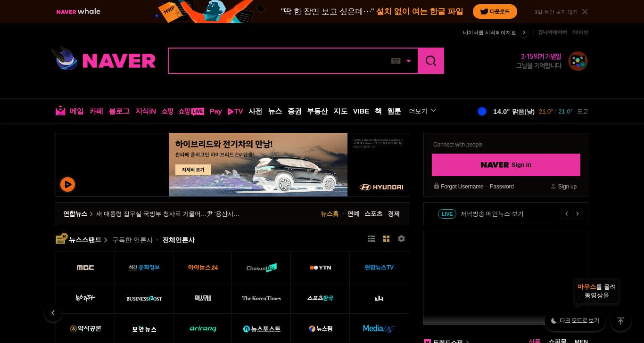Image resolution: width=644 pixels, height=343 pixels.
Task: Open the 연합뉴스 headline link
Action: (x=168, y=214)
